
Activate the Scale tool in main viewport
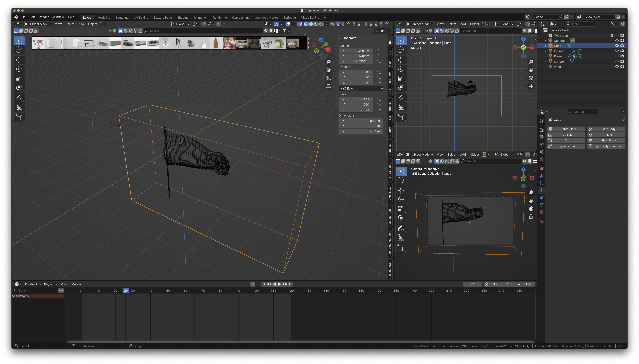[x=19, y=78]
